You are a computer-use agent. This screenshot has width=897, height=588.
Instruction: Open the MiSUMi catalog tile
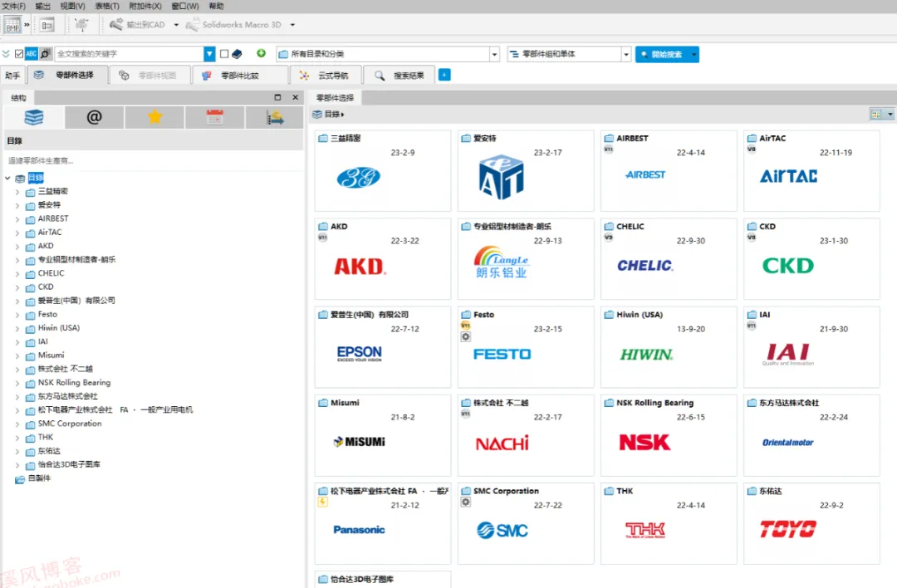click(x=383, y=435)
